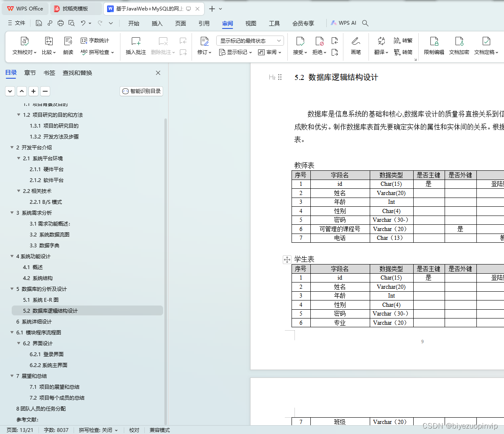Click the 比较 compare icon
The image size is (504, 434).
(49, 41)
